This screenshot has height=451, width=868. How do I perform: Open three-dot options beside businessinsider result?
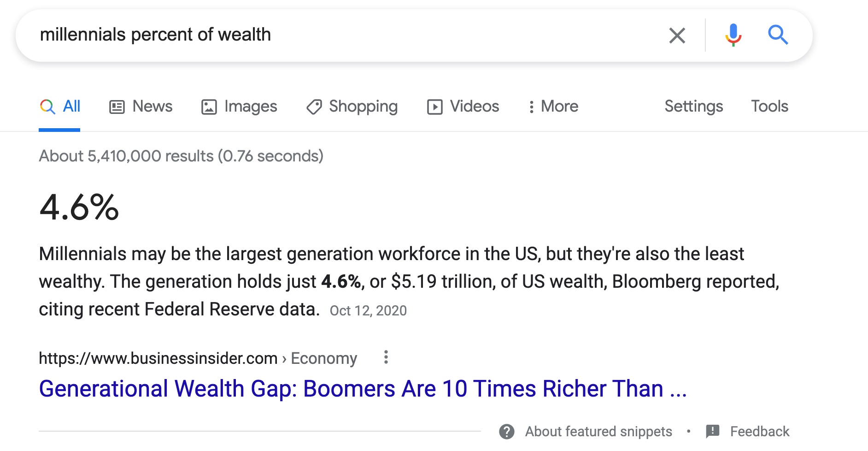coord(386,357)
